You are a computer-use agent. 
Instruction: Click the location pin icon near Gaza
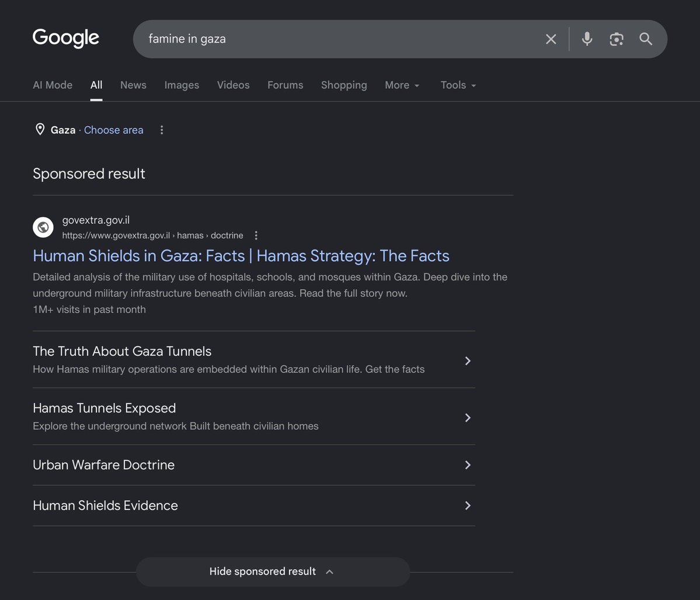40,130
